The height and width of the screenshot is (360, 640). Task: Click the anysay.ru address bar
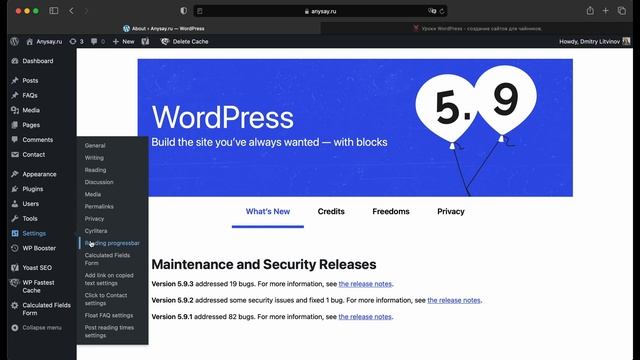tap(320, 11)
